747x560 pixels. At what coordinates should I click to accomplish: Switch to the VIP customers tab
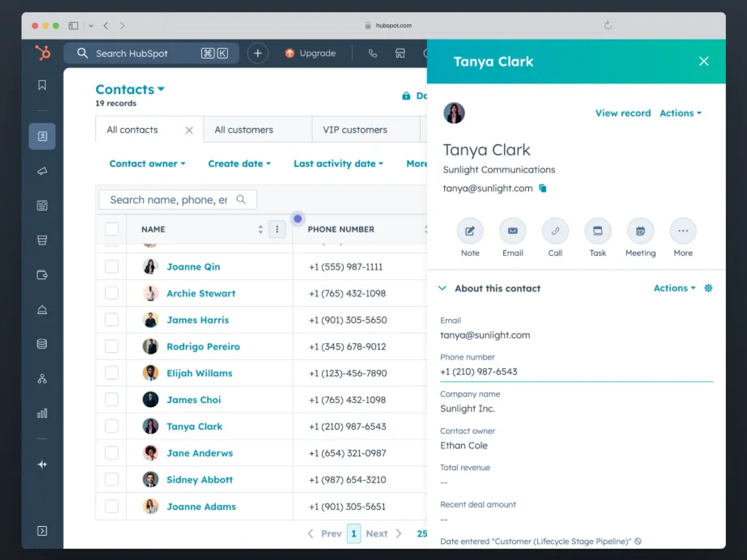click(x=366, y=129)
